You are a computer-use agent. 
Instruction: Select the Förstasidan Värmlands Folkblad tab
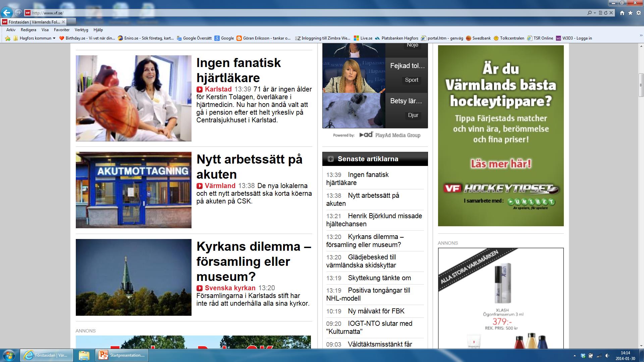point(34,22)
